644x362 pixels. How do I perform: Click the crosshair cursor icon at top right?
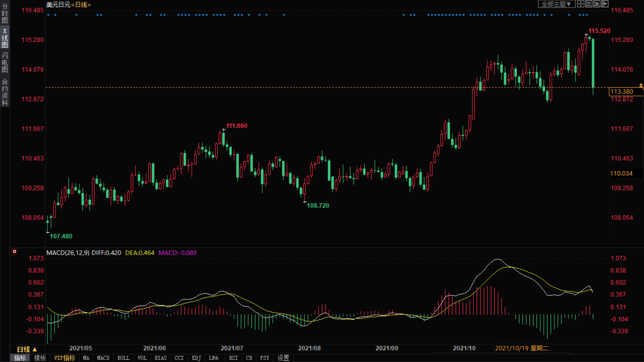(x=580, y=4)
